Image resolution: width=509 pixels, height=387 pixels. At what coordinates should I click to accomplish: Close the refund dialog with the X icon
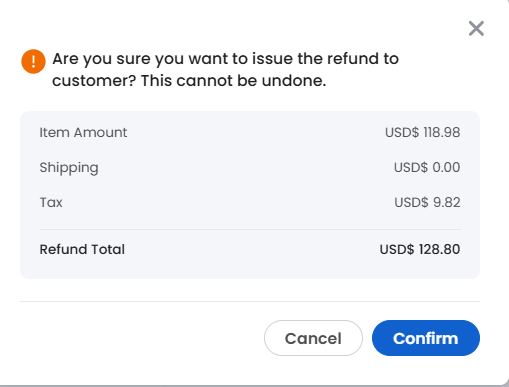tap(476, 28)
